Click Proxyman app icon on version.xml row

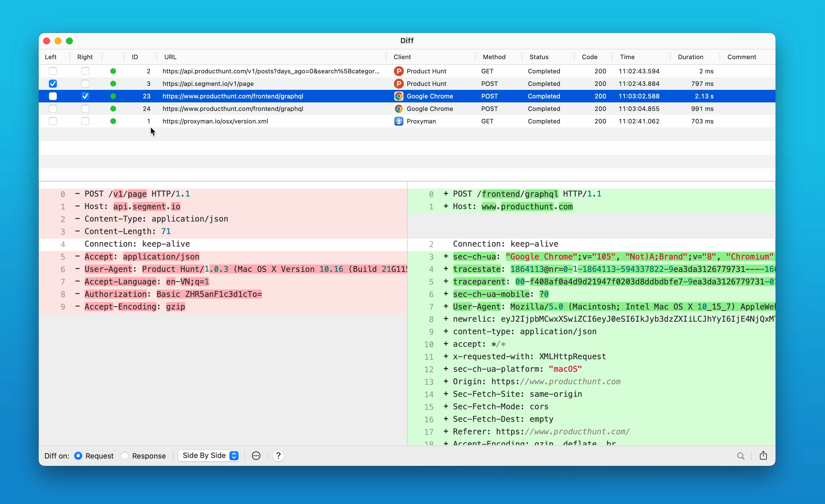click(x=399, y=121)
